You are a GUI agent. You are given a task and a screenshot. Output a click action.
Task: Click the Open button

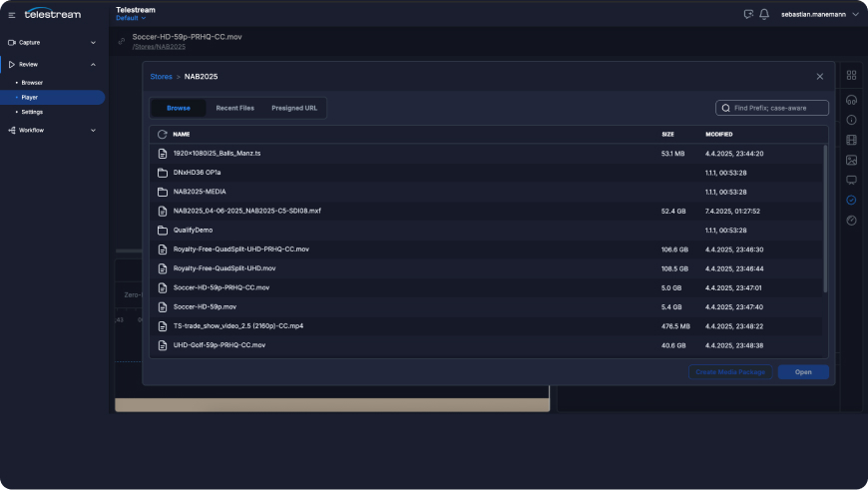[803, 372]
